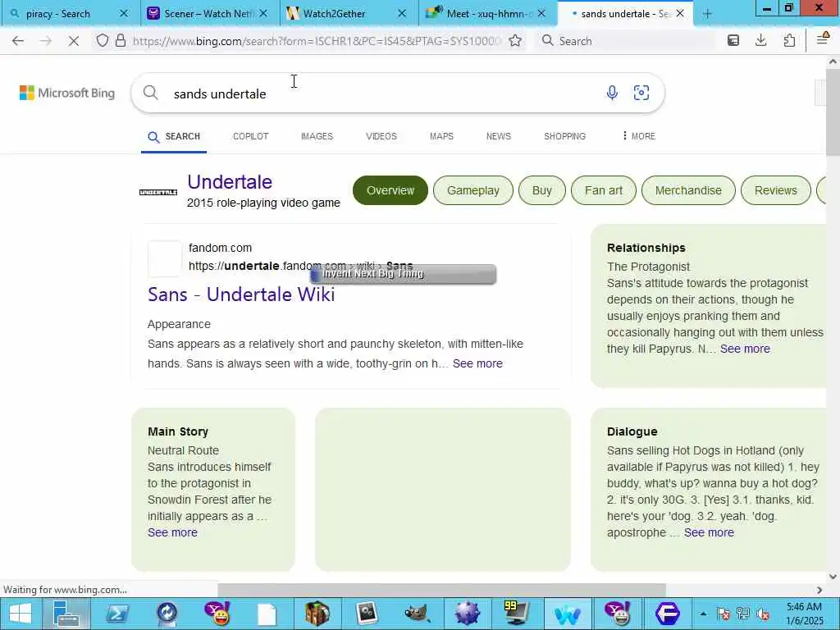Click See more in Main Story card
Screen dimensions: 840x630
[x=172, y=532]
